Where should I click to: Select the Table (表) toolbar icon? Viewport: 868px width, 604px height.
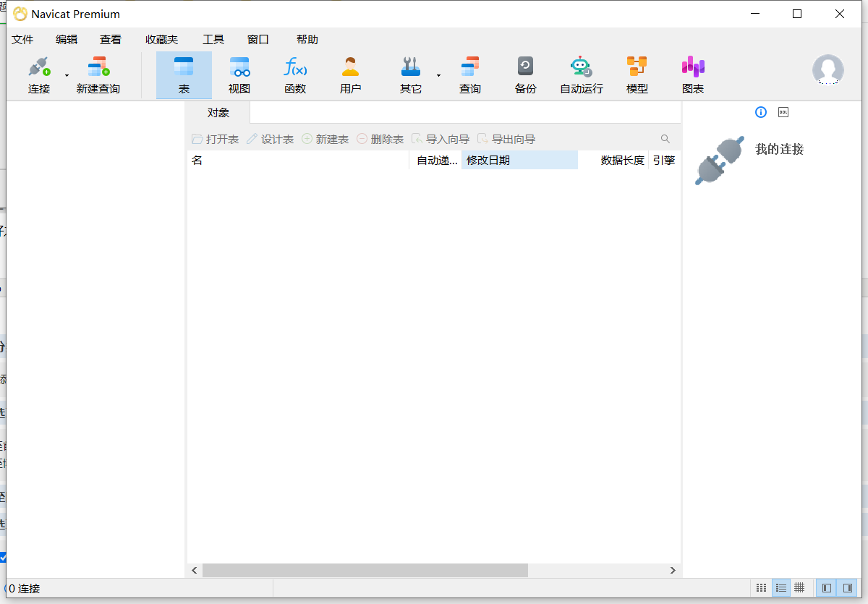[x=184, y=67]
